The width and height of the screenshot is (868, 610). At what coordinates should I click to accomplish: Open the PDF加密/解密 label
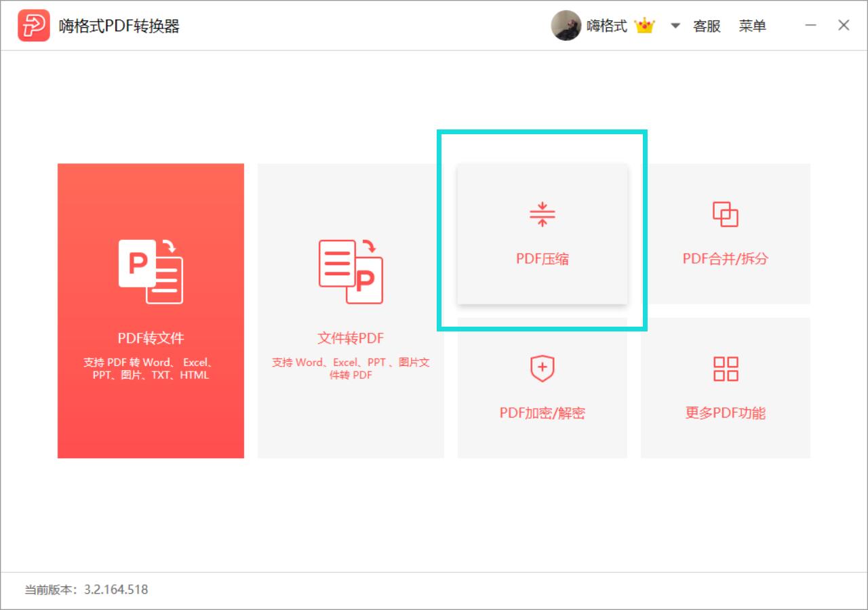(542, 413)
